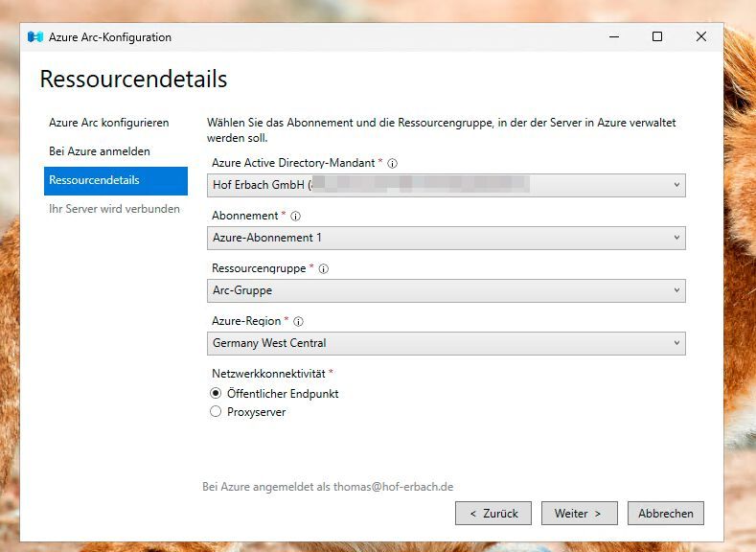Open the Ressourcengruppe dropdown showing Arc-Gruppe

tap(446, 290)
